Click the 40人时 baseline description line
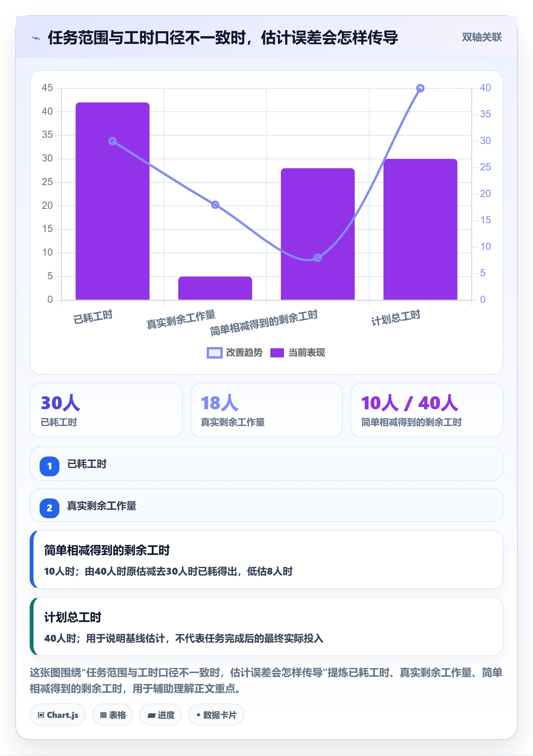This screenshot has width=533, height=756. [184, 638]
